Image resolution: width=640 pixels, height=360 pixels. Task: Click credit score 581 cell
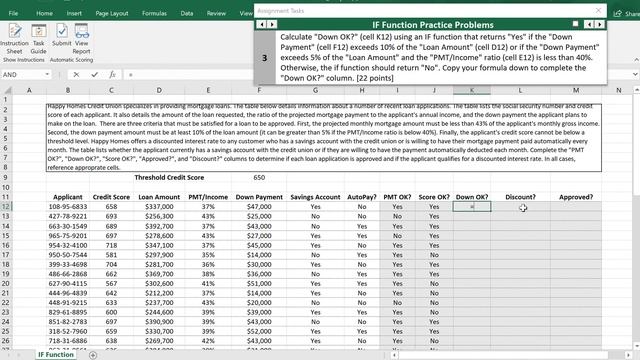click(x=111, y=255)
